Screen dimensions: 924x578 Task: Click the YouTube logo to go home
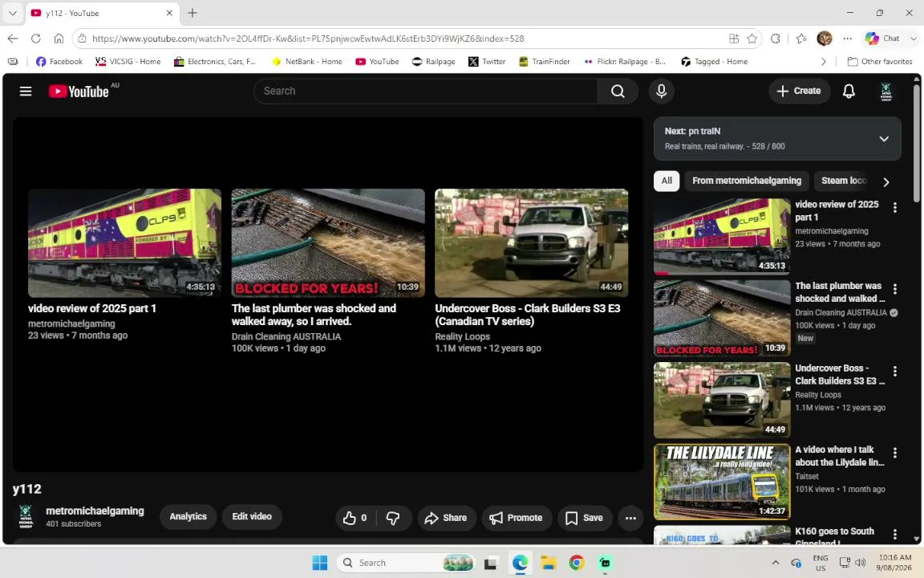79,92
